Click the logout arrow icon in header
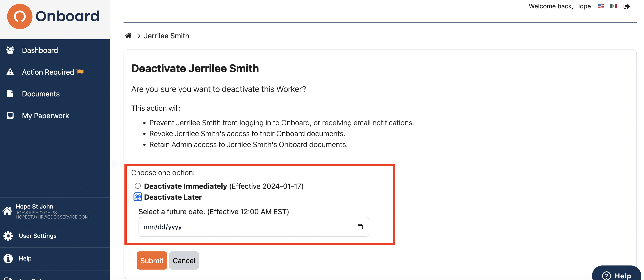Viewport: 644px width, 280px height. (627, 6)
